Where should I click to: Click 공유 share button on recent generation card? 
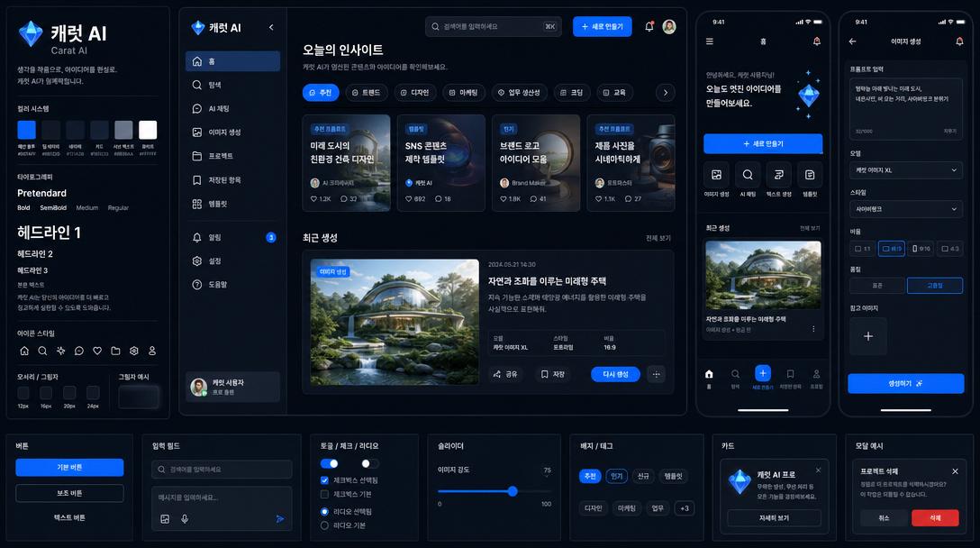coord(505,374)
